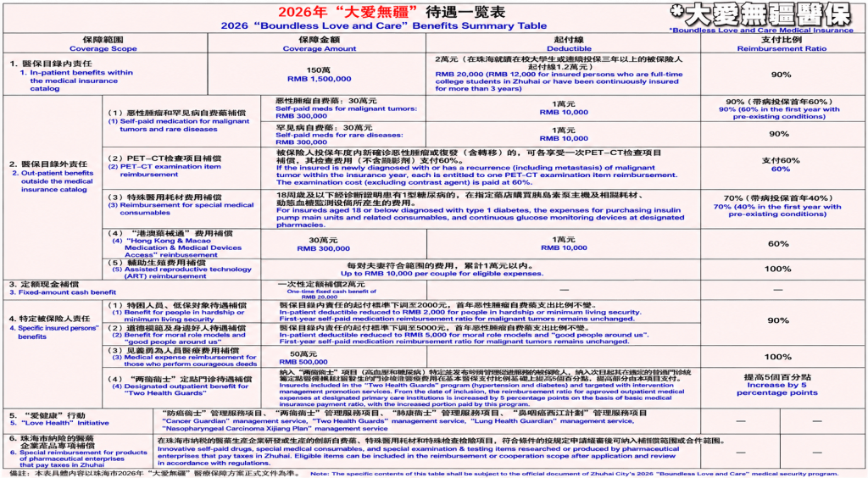Click the 'Coverage Scope' column header
This screenshot has height=478, width=868.
(x=103, y=44)
